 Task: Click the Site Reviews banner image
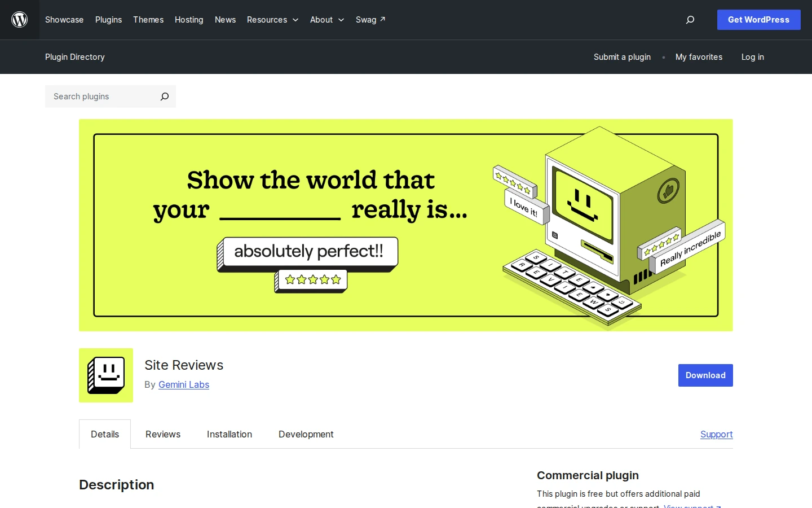[x=406, y=225]
